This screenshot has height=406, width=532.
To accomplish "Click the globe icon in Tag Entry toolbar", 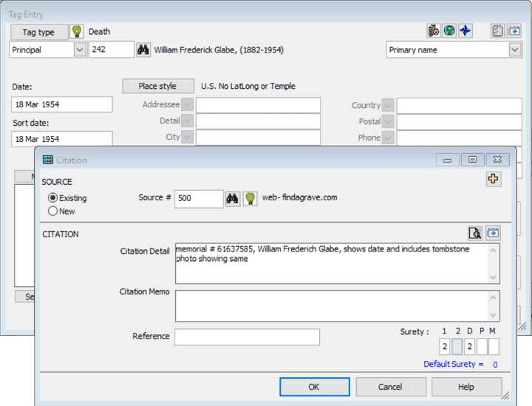I will (x=449, y=31).
